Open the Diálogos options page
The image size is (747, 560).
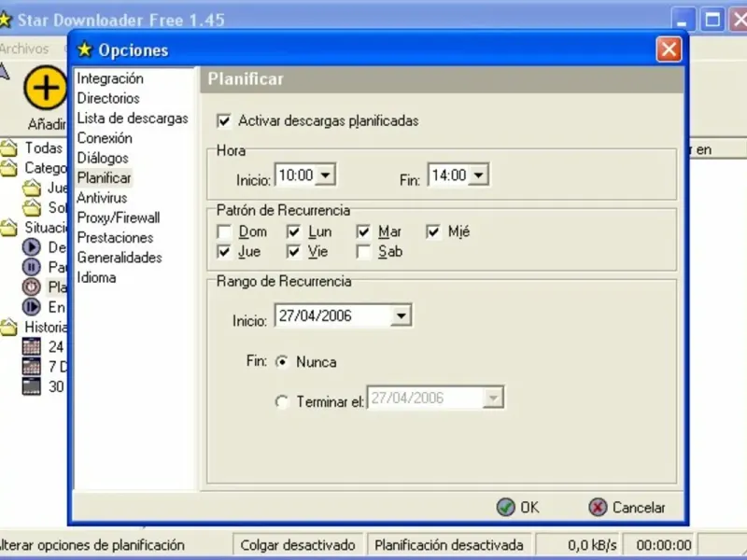tap(103, 158)
